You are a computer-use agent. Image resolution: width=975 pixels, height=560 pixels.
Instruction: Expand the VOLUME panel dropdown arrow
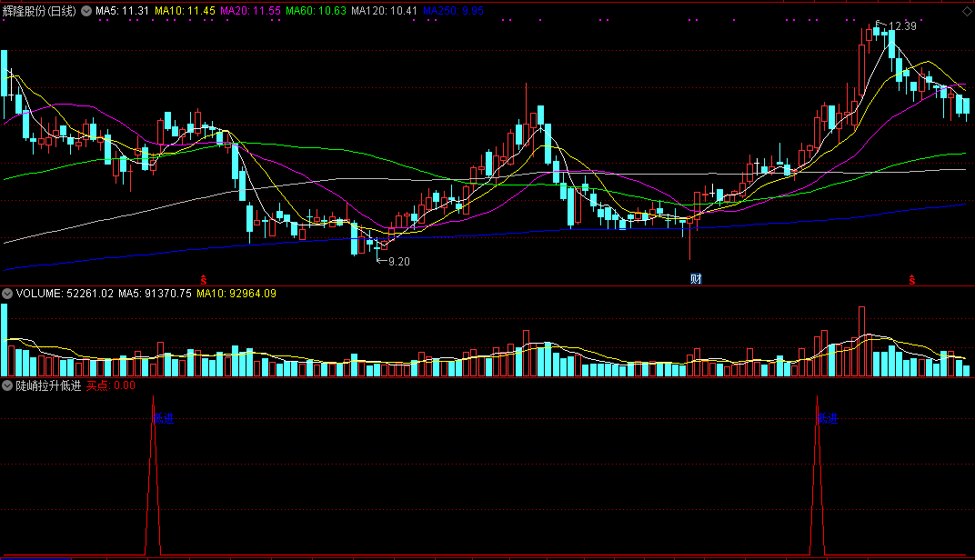coord(7,294)
